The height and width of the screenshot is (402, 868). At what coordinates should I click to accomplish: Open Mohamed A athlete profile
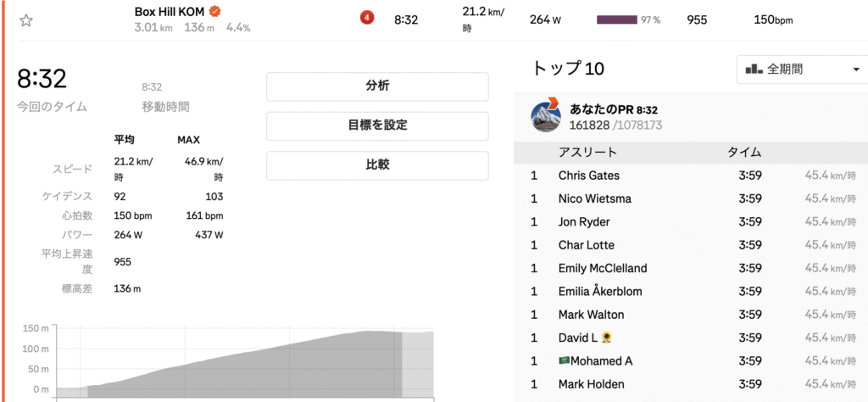pyautogui.click(x=601, y=360)
